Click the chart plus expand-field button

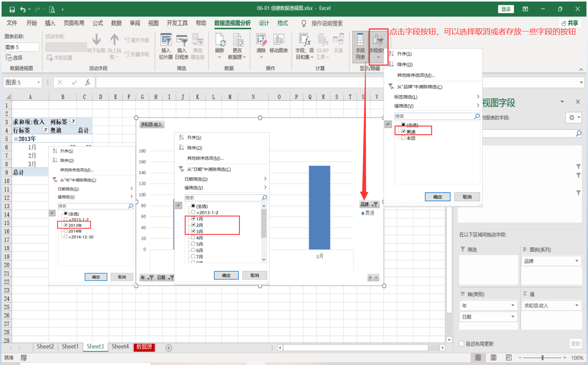(370, 278)
